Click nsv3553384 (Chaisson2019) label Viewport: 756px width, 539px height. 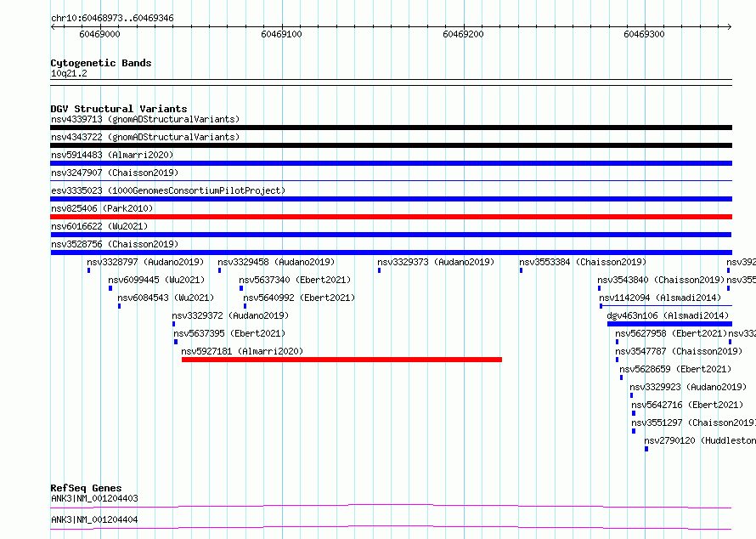pos(583,262)
